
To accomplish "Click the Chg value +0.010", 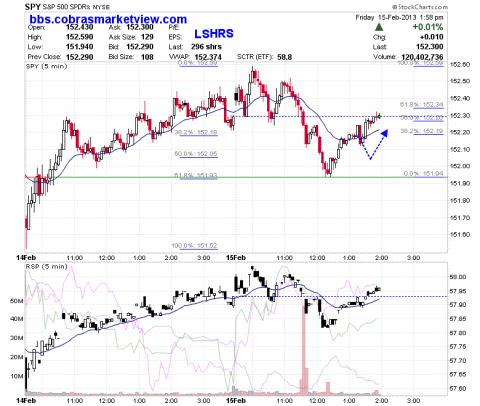I will [x=431, y=37].
